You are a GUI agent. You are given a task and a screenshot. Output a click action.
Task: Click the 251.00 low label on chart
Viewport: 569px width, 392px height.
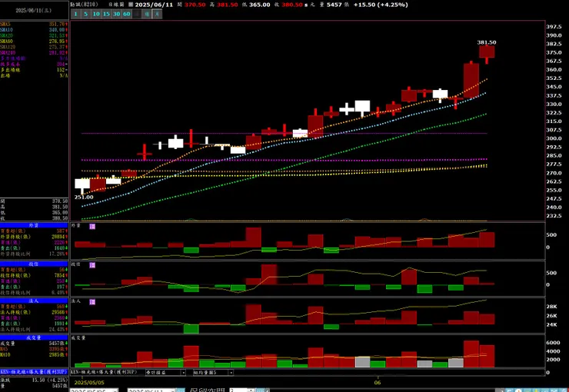click(84, 198)
